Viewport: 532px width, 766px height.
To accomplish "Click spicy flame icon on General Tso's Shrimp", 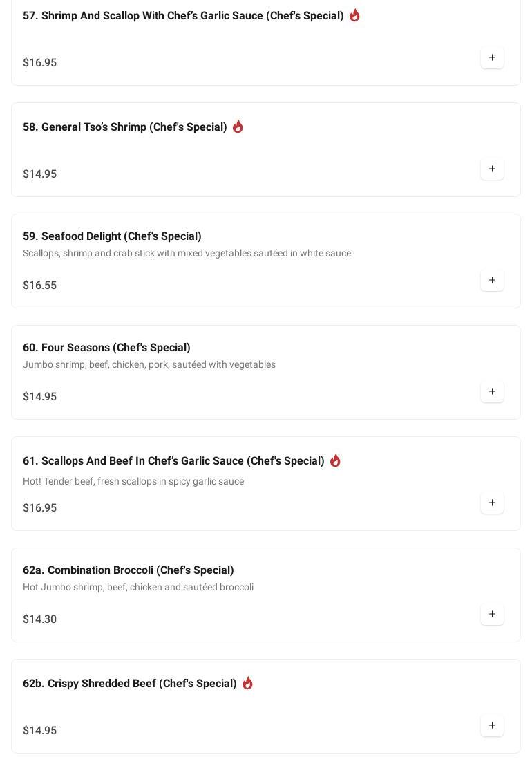I will tap(238, 127).
